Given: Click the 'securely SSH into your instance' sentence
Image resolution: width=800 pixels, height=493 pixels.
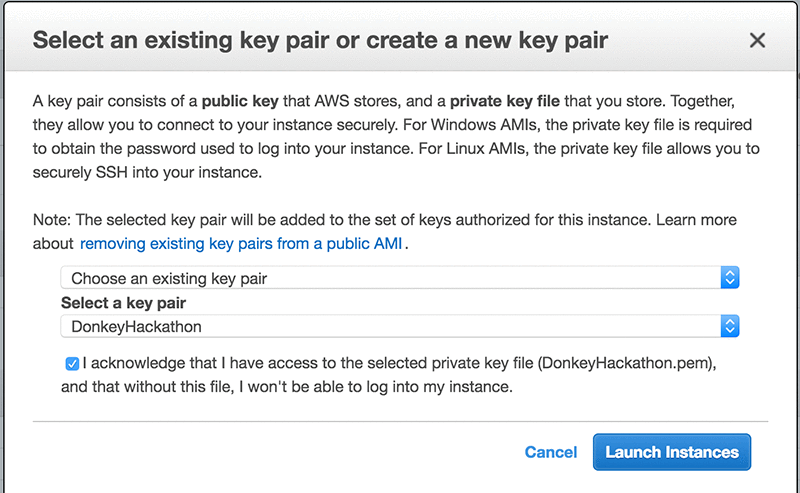Looking at the screenshot, I should [x=147, y=172].
